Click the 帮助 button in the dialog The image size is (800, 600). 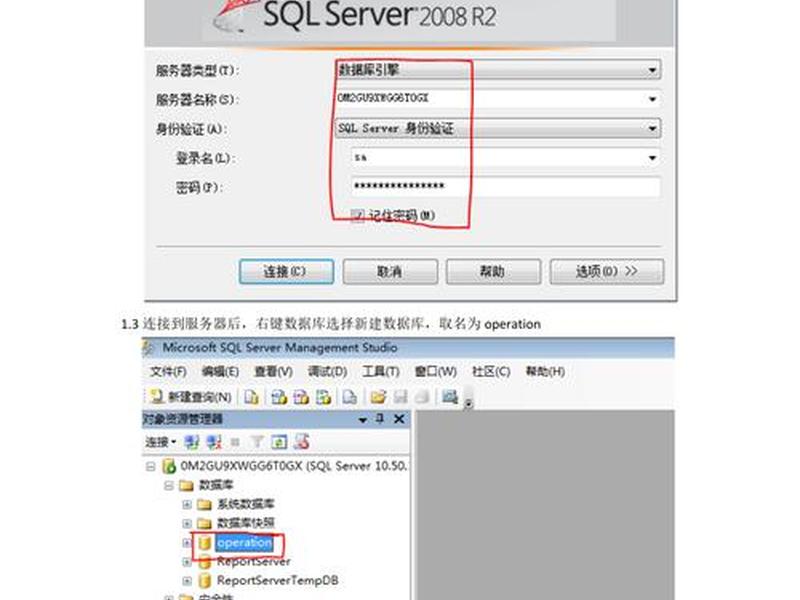pos(493,271)
